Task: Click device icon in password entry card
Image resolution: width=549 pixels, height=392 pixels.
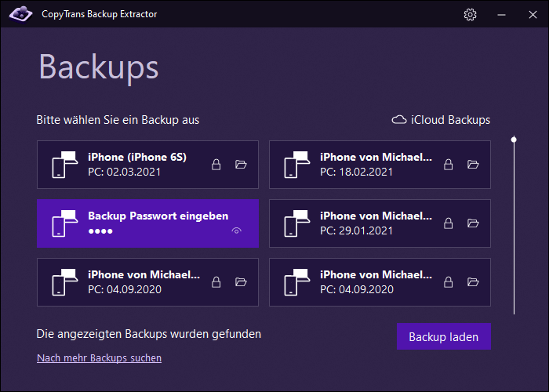Action: [x=65, y=223]
